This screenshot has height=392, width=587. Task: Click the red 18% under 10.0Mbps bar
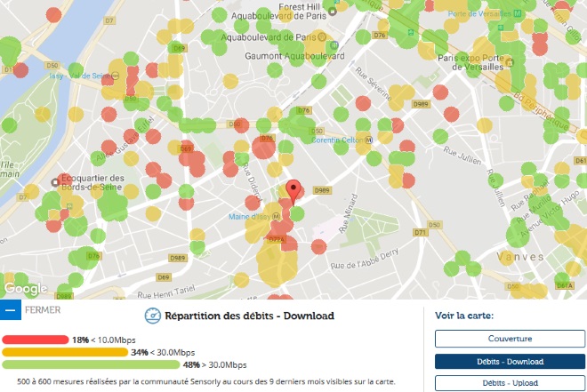point(36,340)
